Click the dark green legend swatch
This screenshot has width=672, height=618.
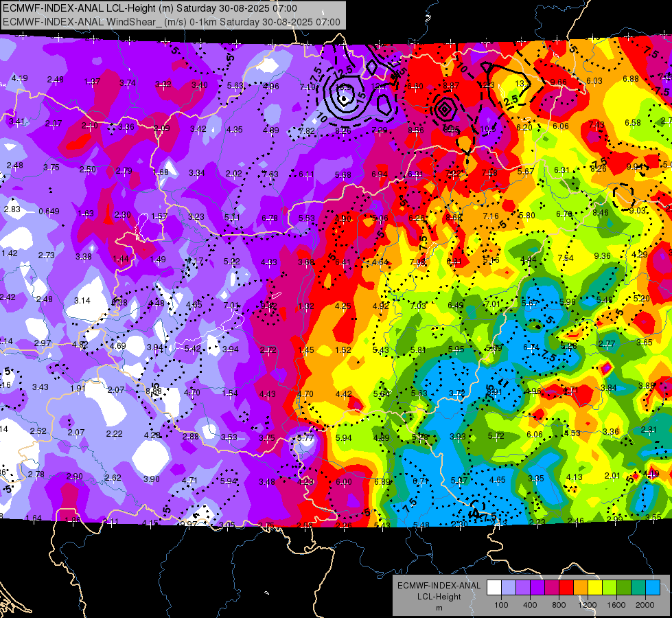[623, 588]
